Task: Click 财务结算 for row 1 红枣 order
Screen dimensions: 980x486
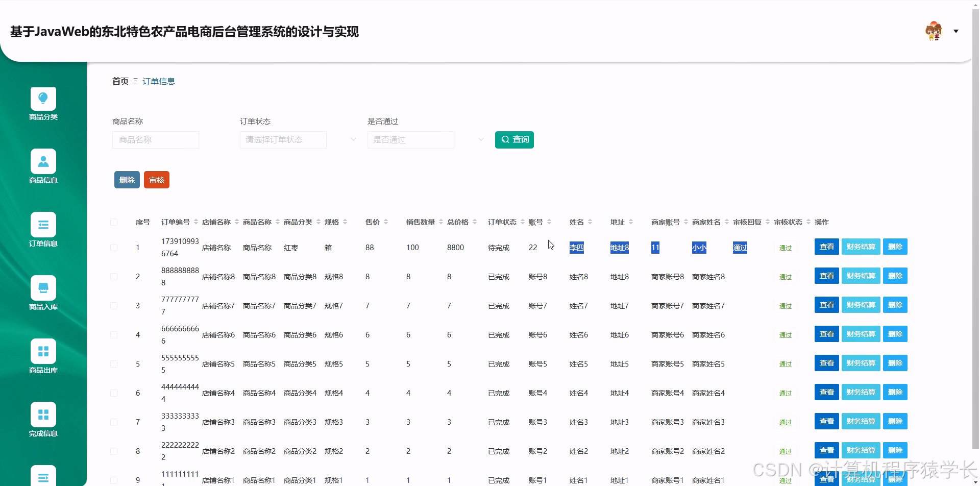Action: coord(861,247)
